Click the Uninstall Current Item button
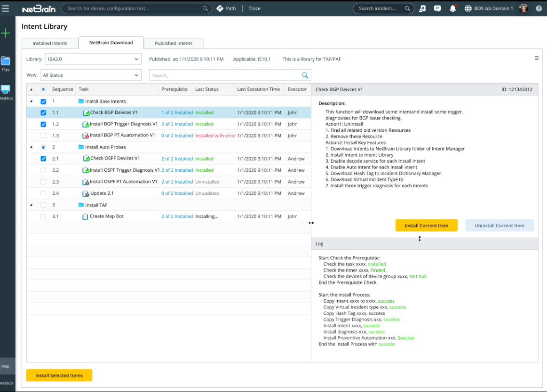547x392 pixels. (x=499, y=225)
